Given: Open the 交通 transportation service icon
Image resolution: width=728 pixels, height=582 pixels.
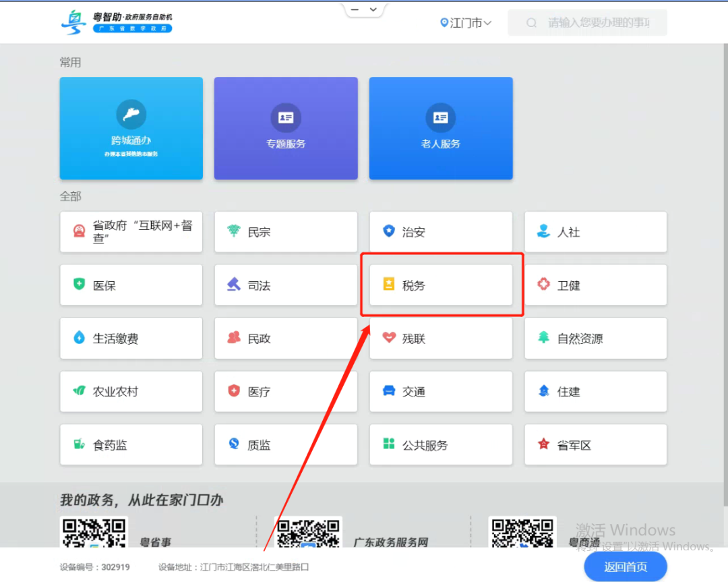Looking at the screenshot, I should click(x=441, y=391).
